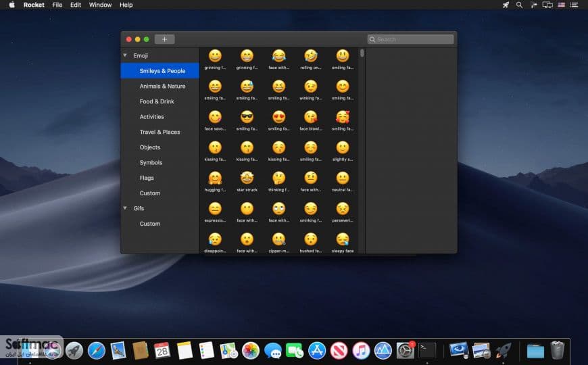Choose the slightly smiling face emoji
Image resolution: width=588 pixels, height=365 pixels.
tap(343, 148)
